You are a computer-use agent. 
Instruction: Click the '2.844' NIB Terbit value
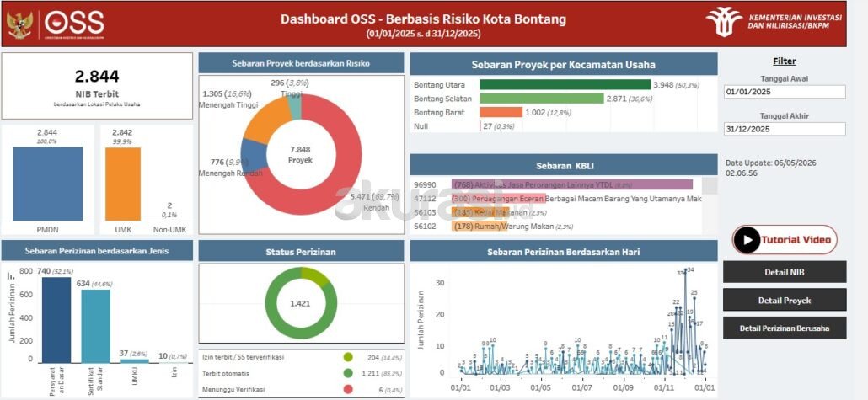pos(97,77)
